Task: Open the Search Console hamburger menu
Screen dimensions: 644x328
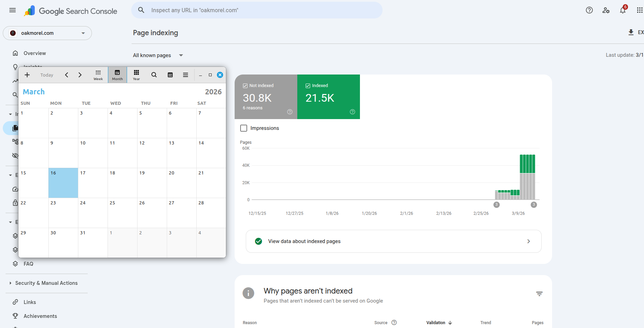Action: (13, 10)
